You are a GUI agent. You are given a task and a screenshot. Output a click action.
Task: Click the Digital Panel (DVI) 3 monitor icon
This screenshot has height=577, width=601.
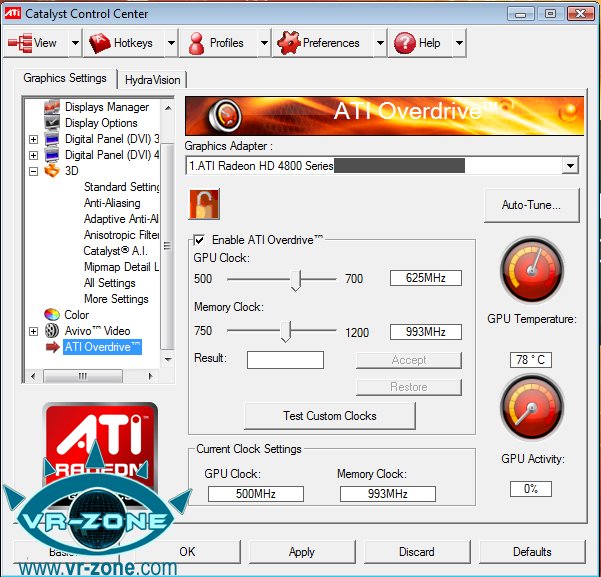pos(52,139)
